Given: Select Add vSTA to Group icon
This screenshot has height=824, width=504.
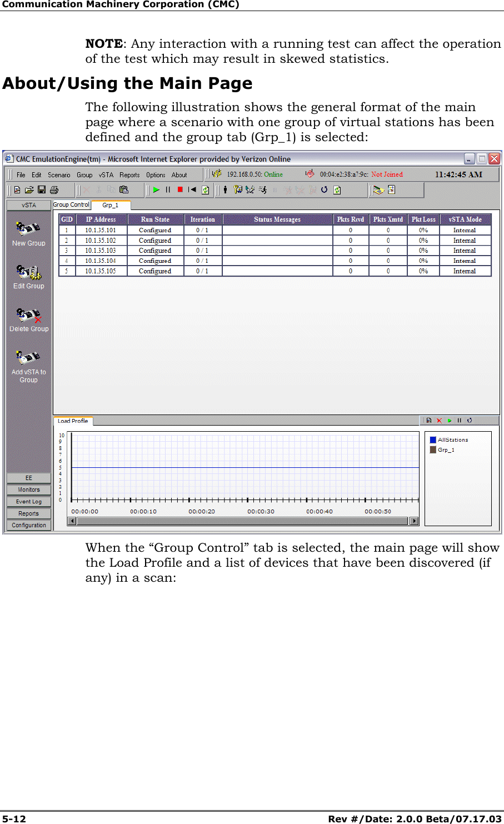Looking at the screenshot, I should [x=29, y=358].
